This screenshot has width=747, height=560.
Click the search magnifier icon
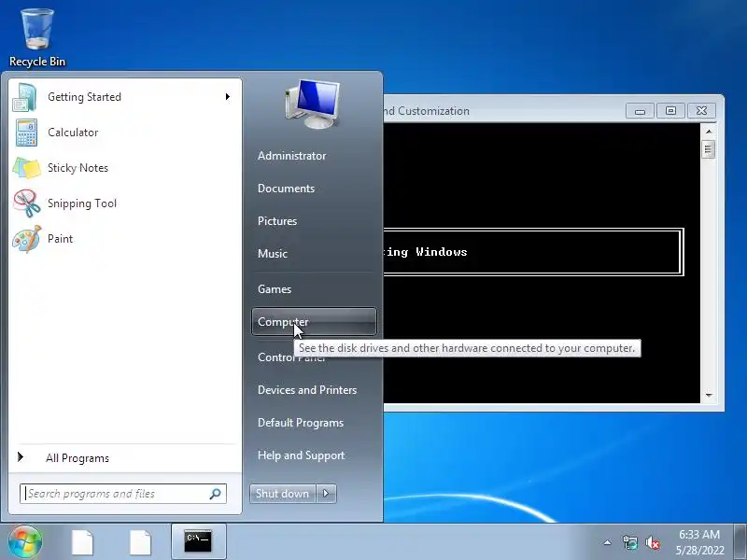[x=216, y=494]
